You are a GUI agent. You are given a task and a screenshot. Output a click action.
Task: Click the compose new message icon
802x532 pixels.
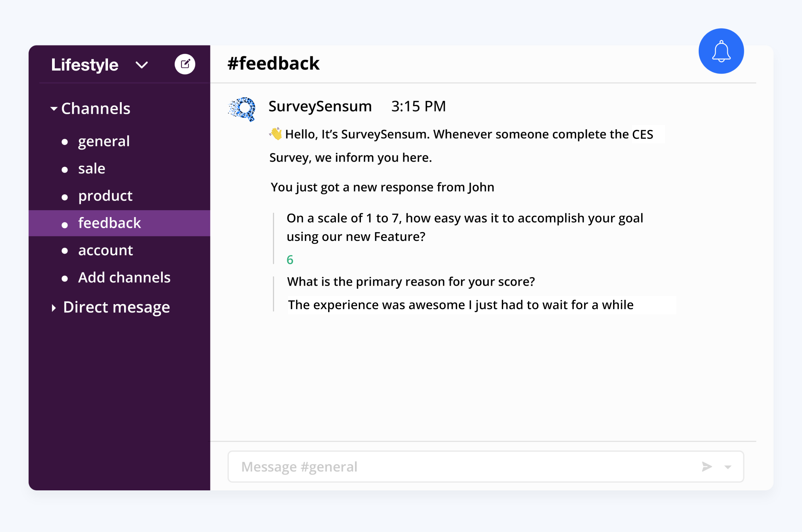click(185, 64)
